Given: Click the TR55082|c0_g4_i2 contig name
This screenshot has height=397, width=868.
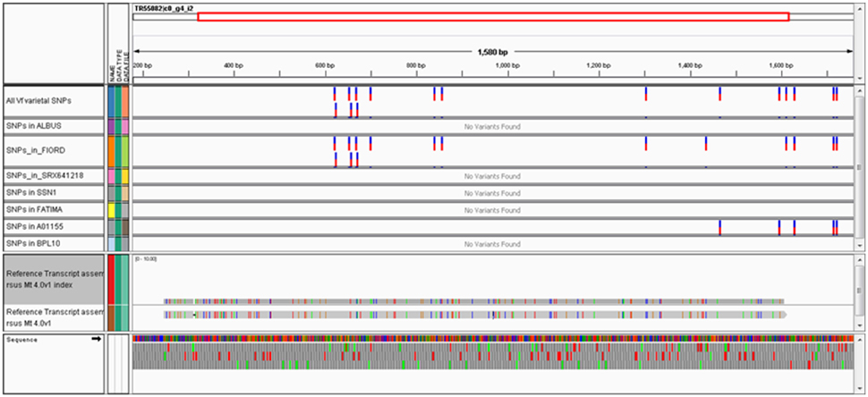Looking at the screenshot, I should [x=163, y=9].
